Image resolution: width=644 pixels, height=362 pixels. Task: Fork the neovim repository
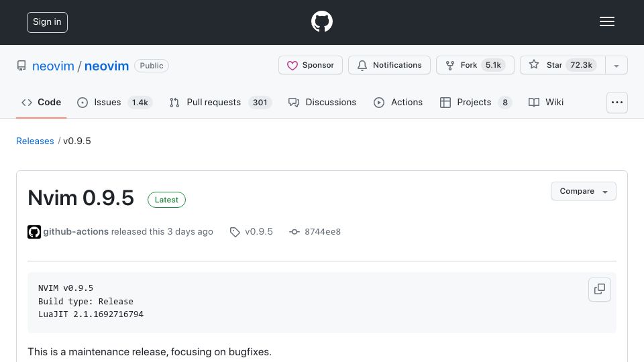475,65
